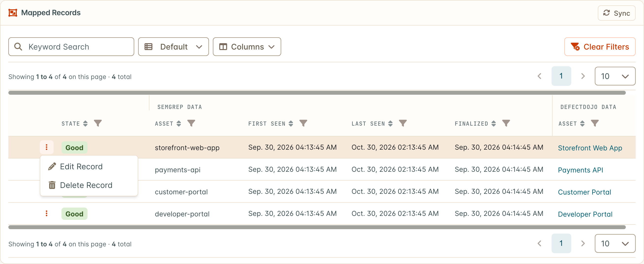The image size is (644, 264).
Task: Filter the DefectDojo Asset column
Action: pyautogui.click(x=595, y=123)
